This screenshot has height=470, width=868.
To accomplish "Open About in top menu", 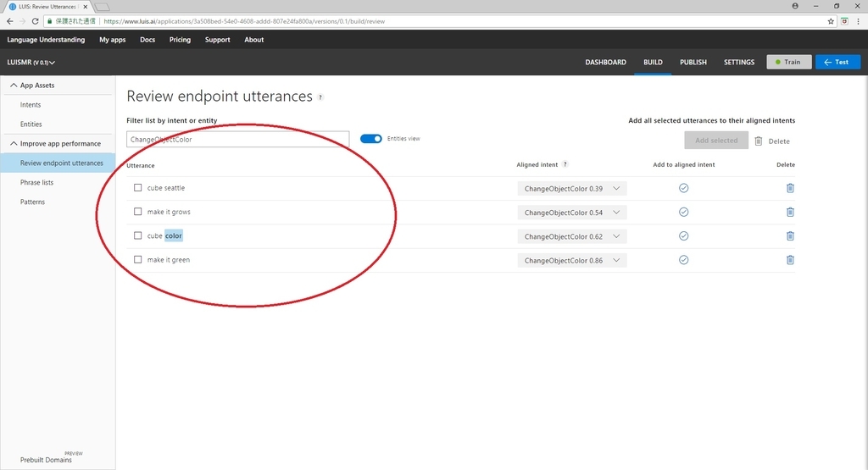I will 254,40.
